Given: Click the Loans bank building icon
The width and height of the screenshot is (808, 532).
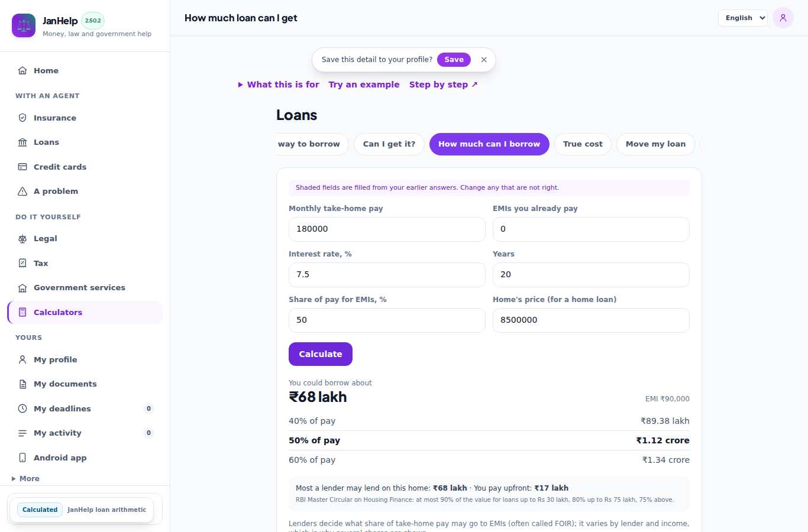Looking at the screenshot, I should click(22, 142).
